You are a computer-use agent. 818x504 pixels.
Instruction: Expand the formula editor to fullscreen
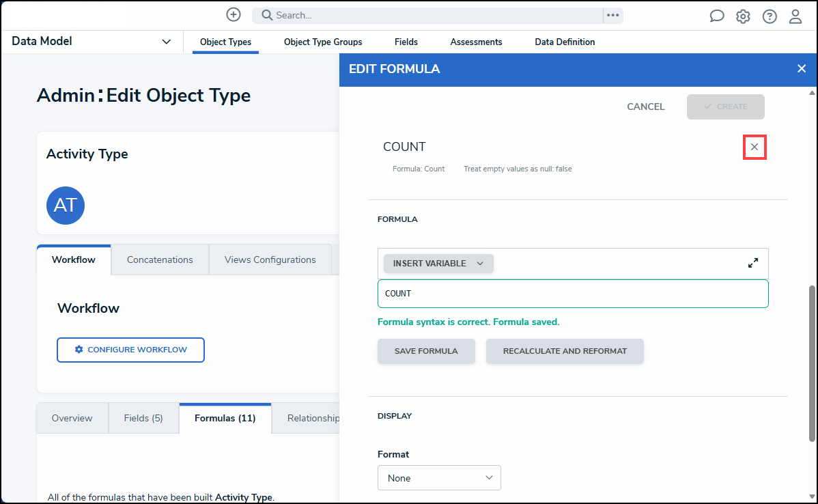[753, 263]
